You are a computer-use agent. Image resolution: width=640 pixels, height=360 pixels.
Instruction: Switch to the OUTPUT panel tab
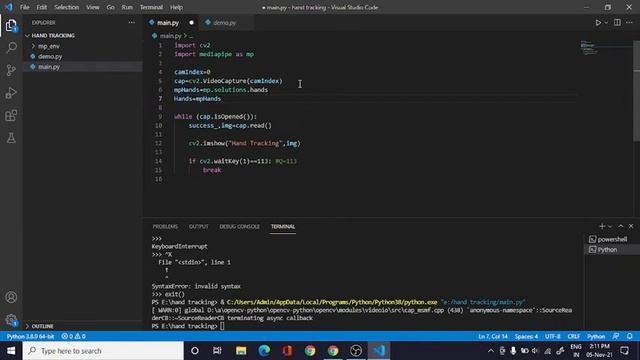point(198,227)
